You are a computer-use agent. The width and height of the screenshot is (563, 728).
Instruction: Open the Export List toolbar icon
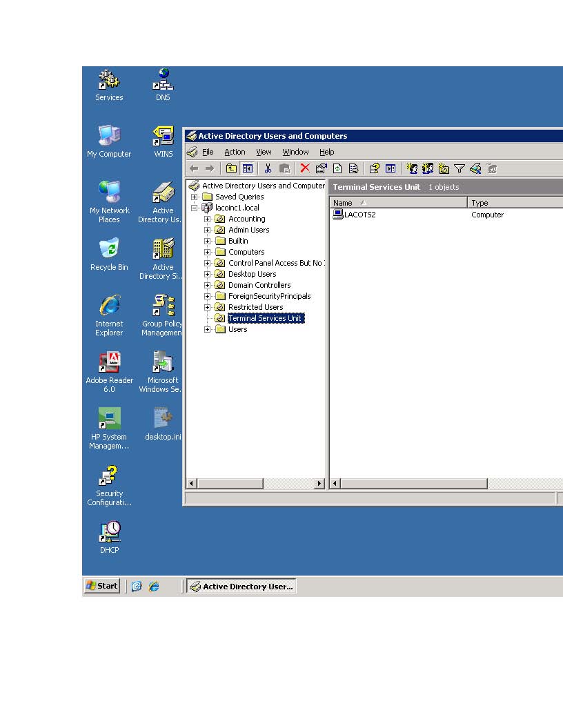353,168
